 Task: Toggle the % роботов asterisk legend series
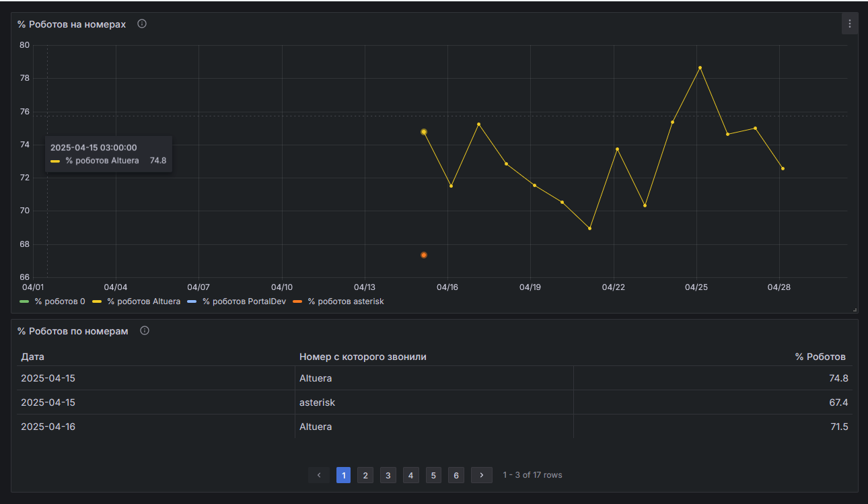click(x=339, y=301)
